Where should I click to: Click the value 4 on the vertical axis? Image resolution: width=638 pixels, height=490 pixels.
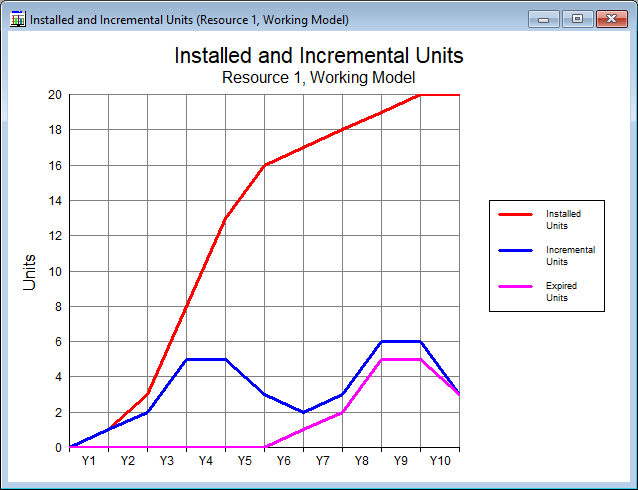pos(58,377)
